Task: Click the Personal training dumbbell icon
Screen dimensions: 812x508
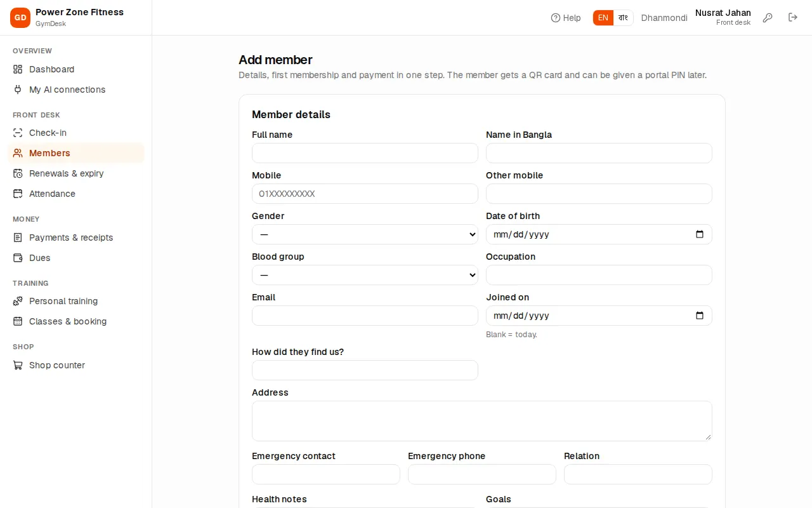Action: coord(18,301)
